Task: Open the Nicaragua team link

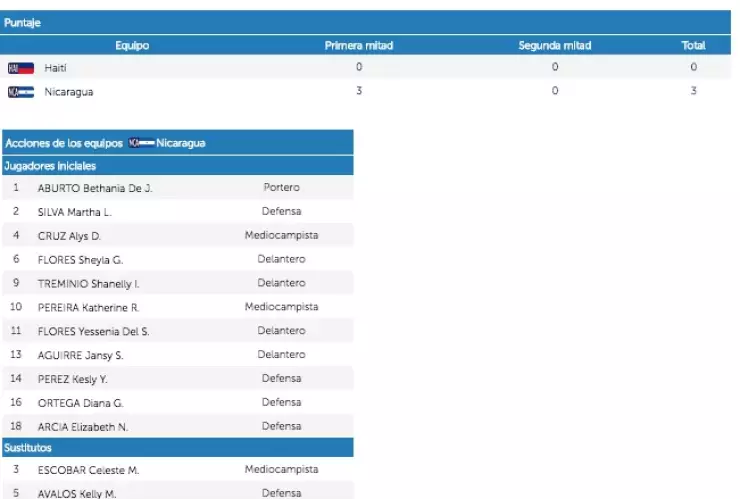Action: (69, 92)
